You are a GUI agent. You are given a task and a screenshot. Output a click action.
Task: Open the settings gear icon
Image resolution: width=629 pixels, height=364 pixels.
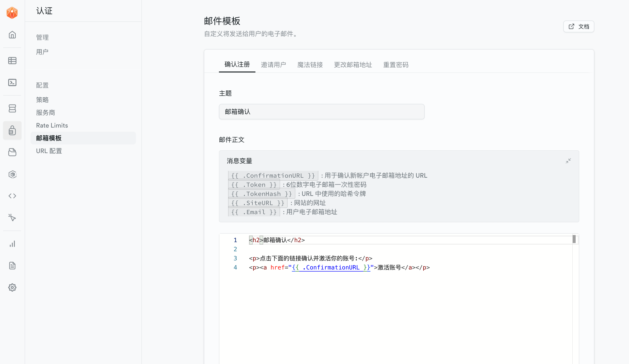coord(12,287)
